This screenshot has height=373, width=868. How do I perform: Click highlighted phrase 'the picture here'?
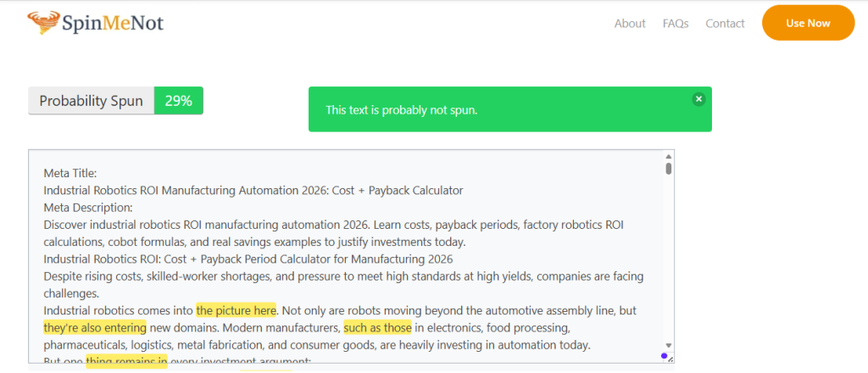(x=236, y=310)
